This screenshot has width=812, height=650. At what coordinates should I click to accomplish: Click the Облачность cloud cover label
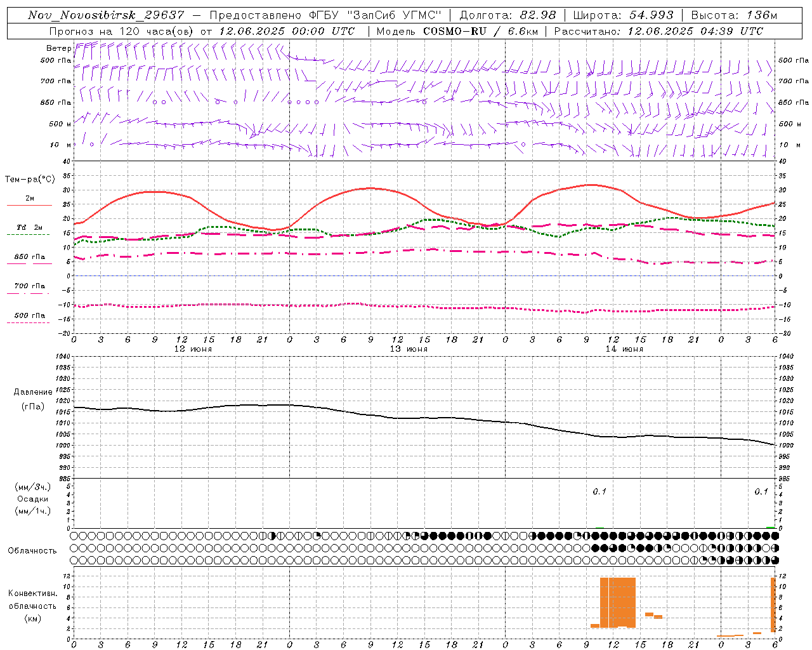pyautogui.click(x=32, y=551)
